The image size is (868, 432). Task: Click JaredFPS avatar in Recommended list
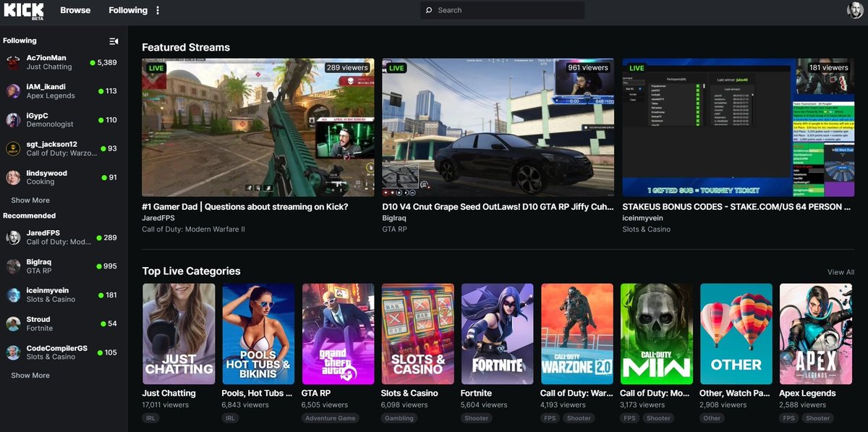click(13, 237)
